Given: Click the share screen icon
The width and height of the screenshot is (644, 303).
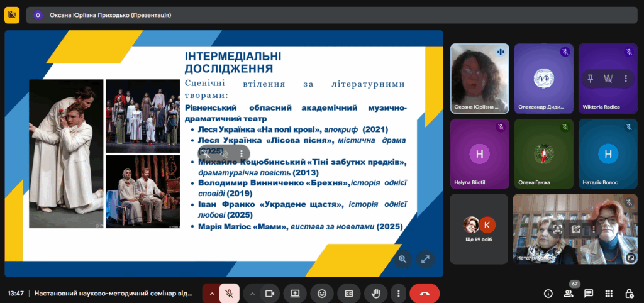Looking at the screenshot, I should [294, 293].
